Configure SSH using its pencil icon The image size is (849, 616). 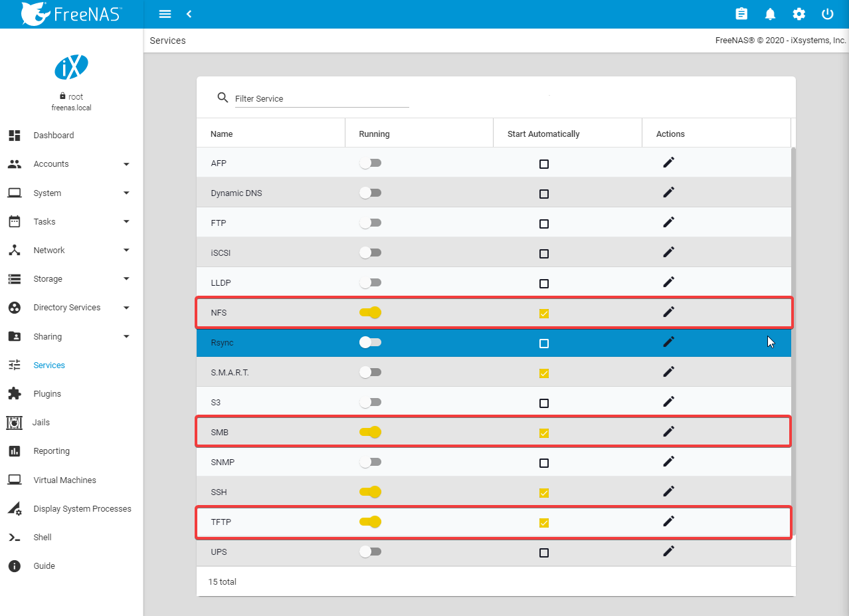[x=668, y=491]
